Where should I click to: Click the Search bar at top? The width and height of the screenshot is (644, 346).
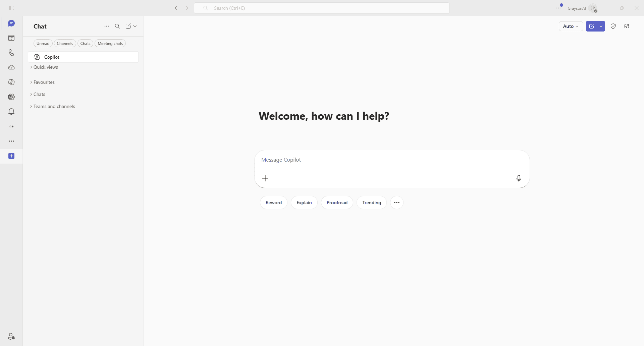[322, 8]
